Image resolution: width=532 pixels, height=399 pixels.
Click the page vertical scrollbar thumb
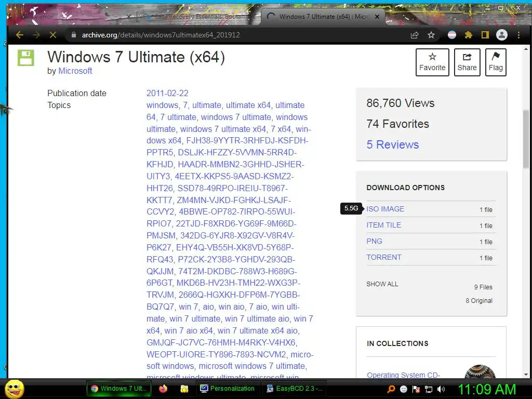(526, 139)
